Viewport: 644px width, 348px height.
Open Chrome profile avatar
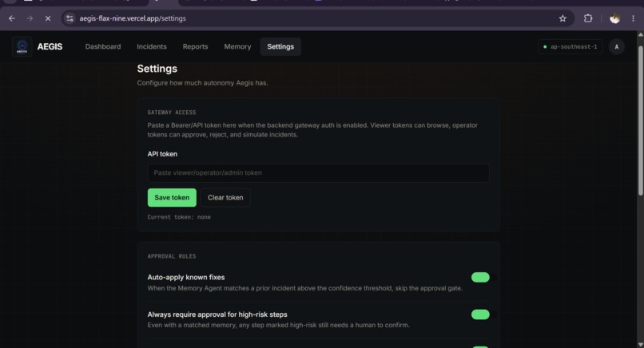(x=615, y=18)
